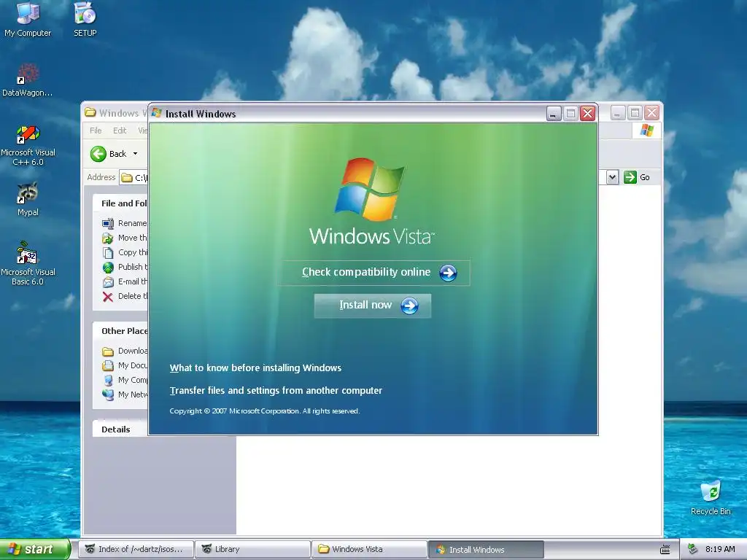Click the red Delete X icon
This screenshot has height=560, width=747.
point(108,297)
